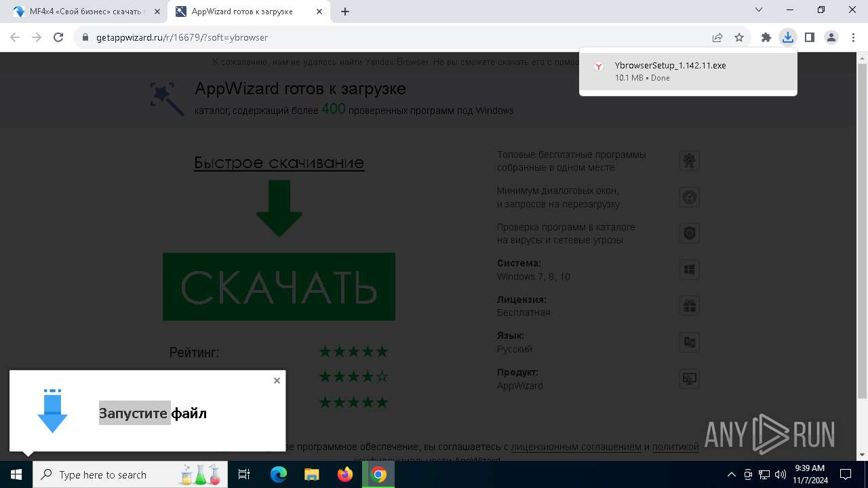Bookmark this page with star icon
Image resolution: width=868 pixels, height=488 pixels.
coord(739,37)
